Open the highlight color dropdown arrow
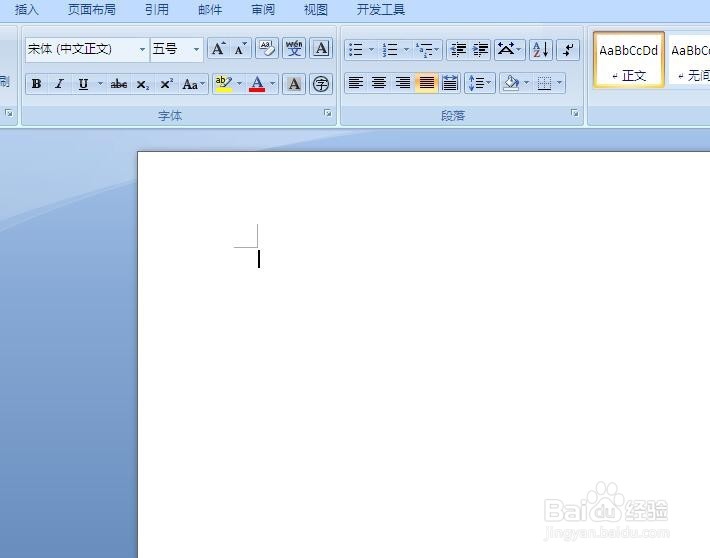710x558 pixels. pos(239,84)
